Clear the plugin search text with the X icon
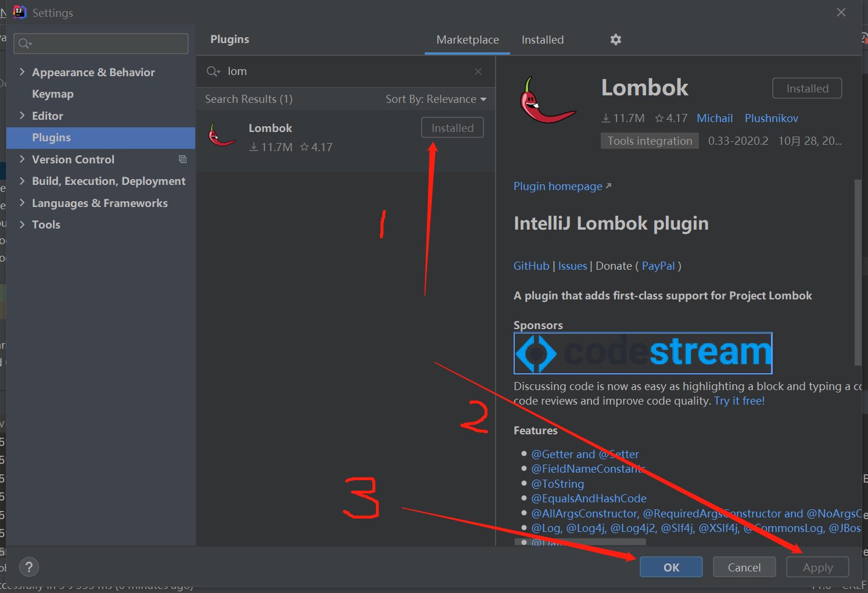 (478, 72)
